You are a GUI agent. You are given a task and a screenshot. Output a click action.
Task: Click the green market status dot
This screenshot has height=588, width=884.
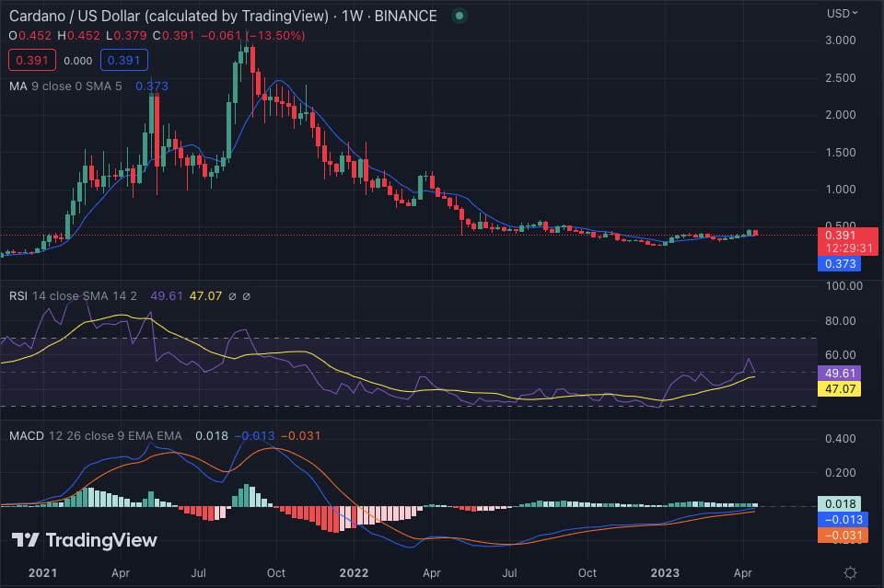pyautogui.click(x=459, y=16)
